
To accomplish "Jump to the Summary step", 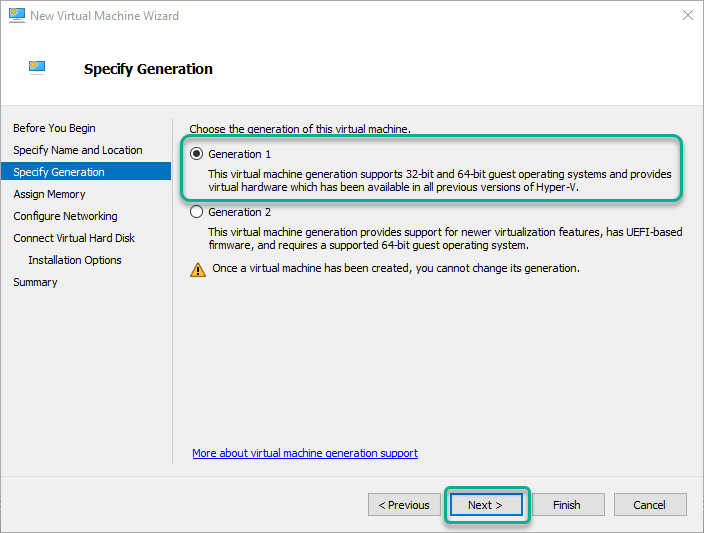I will tap(35, 282).
